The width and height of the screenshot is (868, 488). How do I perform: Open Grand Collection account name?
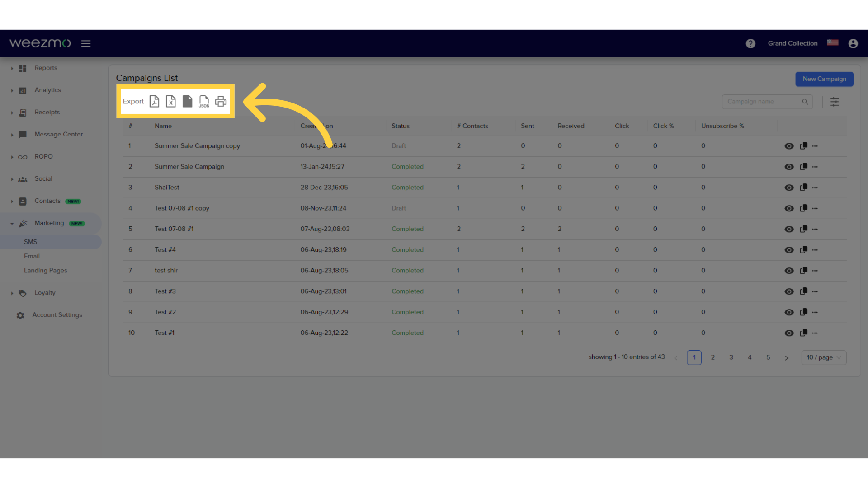pyautogui.click(x=793, y=43)
